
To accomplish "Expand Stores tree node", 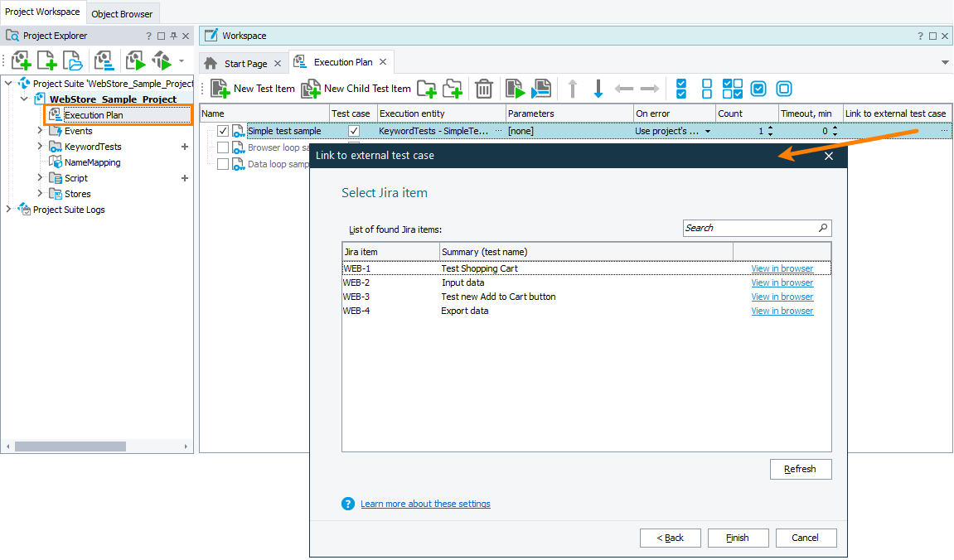I will click(40, 193).
